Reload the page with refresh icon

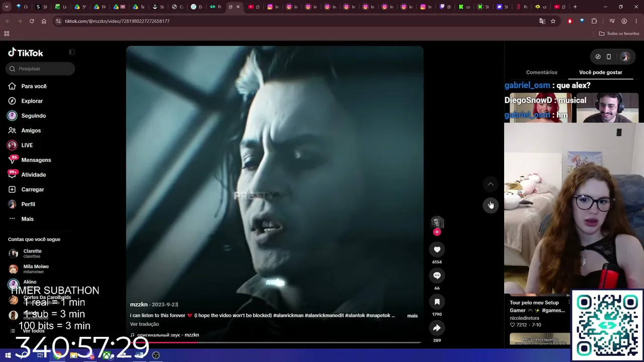[x=32, y=21]
